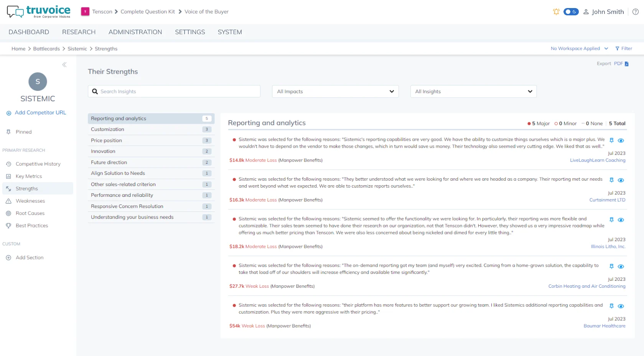The image size is (644, 356).
Task: Click the search magnifier icon
Action: tap(95, 91)
